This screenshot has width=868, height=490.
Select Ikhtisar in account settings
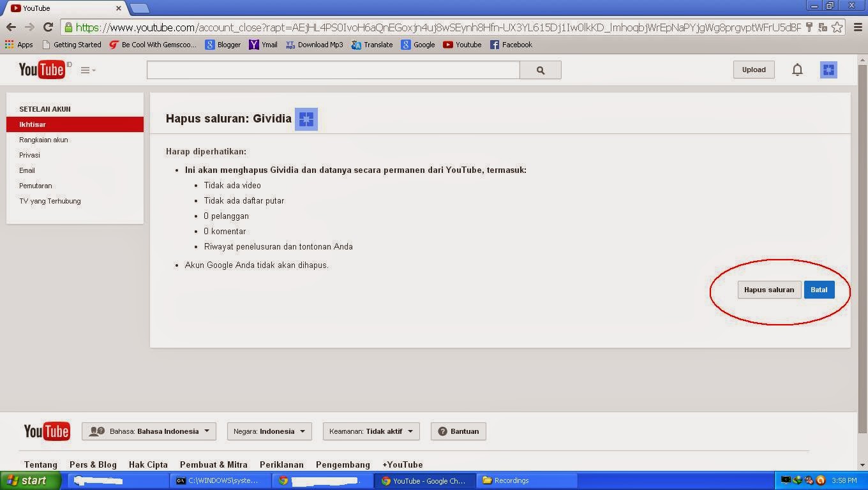(75, 124)
